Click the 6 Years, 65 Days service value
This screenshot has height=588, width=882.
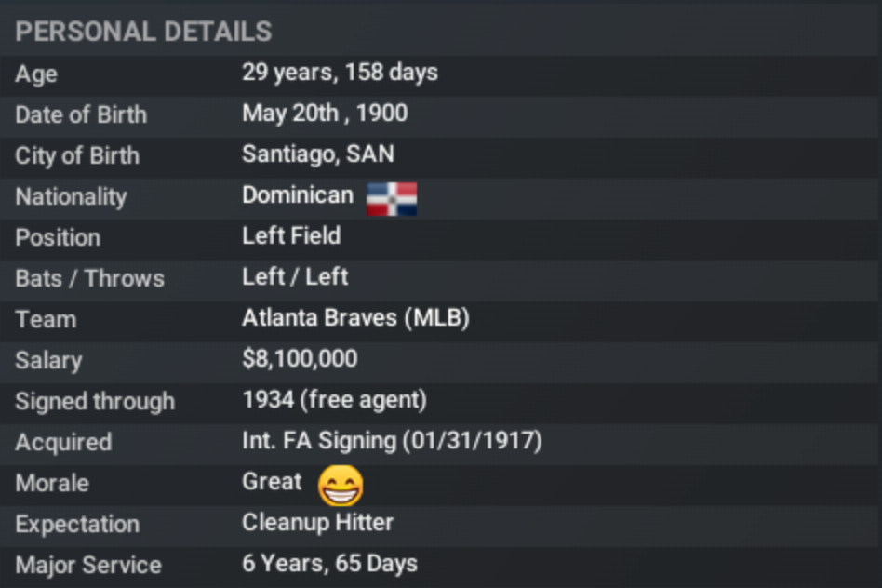[x=329, y=564]
